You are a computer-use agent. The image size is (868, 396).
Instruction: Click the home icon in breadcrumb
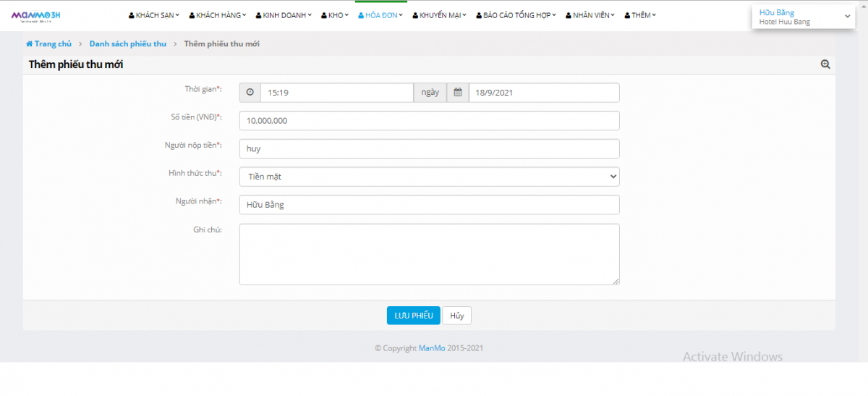[30, 44]
